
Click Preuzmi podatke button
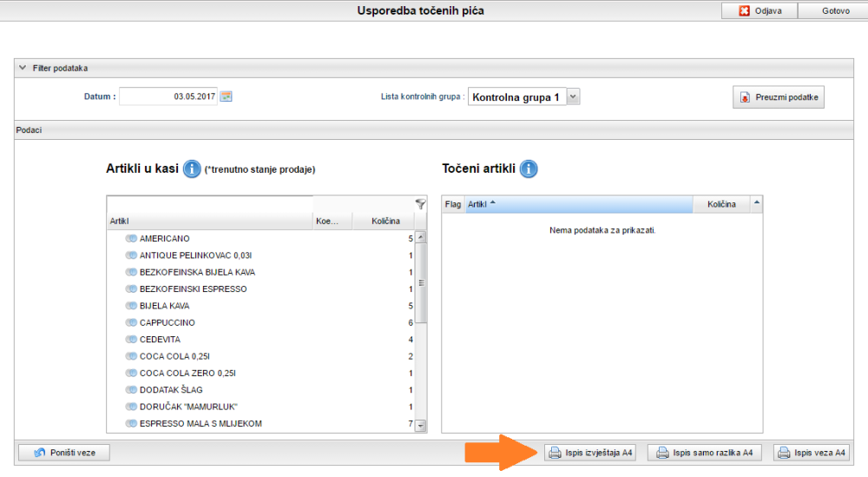tap(778, 97)
